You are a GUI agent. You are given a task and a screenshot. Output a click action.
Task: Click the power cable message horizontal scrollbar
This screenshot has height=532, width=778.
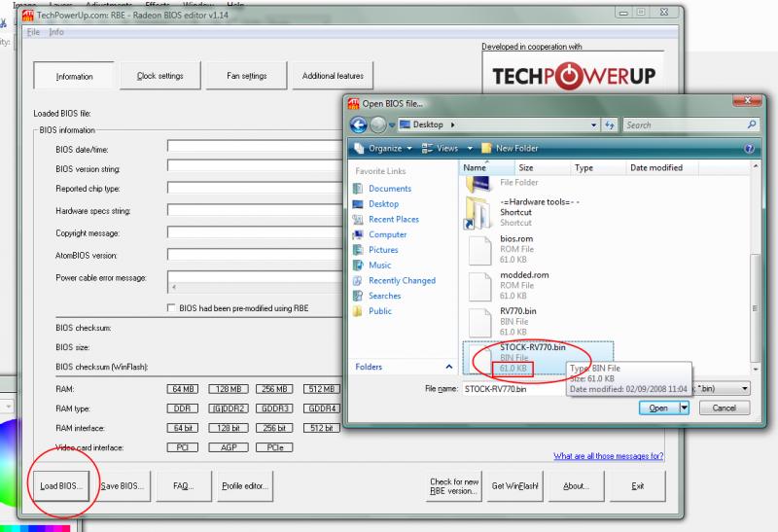256,287
